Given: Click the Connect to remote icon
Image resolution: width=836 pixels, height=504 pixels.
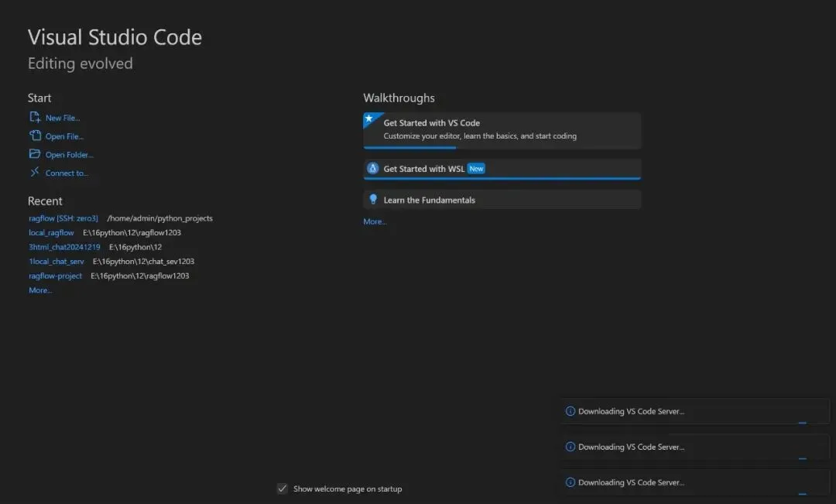Looking at the screenshot, I should click(x=35, y=172).
